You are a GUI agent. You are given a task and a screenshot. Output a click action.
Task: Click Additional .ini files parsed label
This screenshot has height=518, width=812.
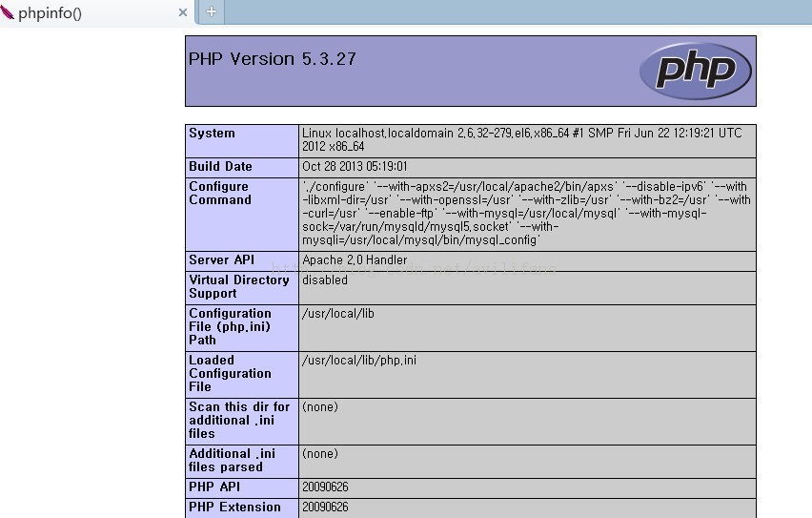232,461
